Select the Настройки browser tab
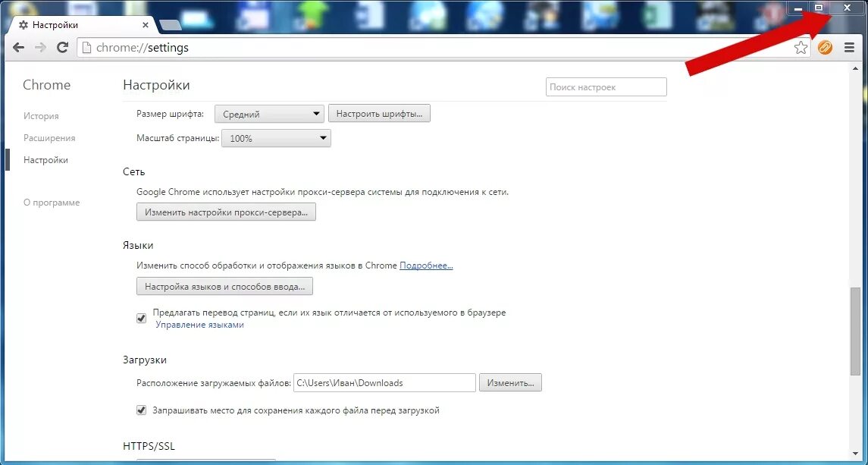Viewport: 868px width, 465px height. 83,25
